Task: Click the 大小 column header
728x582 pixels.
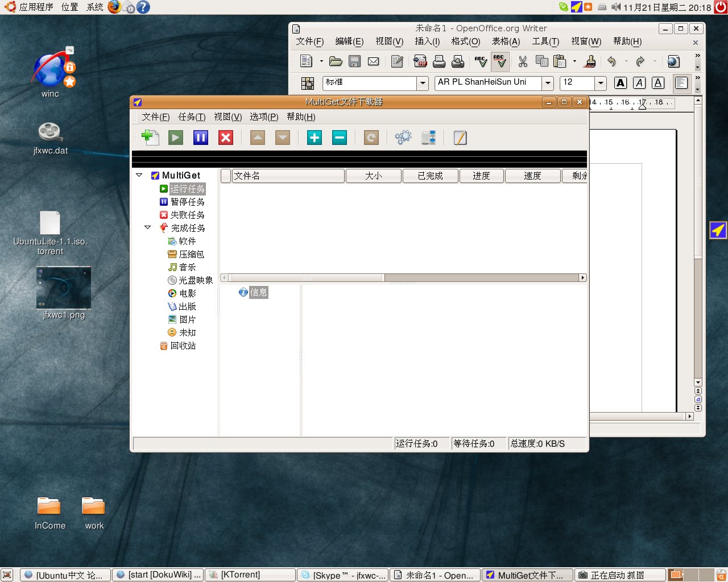Action: (374, 176)
